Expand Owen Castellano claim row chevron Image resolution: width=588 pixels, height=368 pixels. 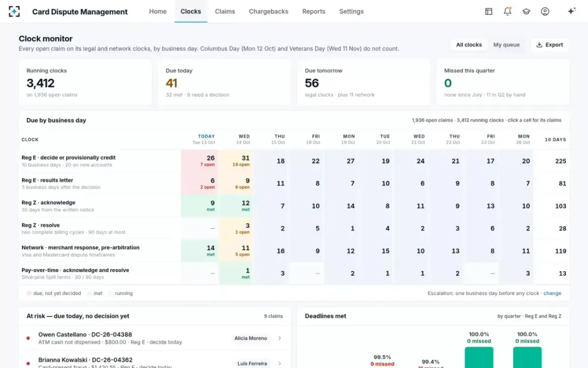click(x=280, y=338)
